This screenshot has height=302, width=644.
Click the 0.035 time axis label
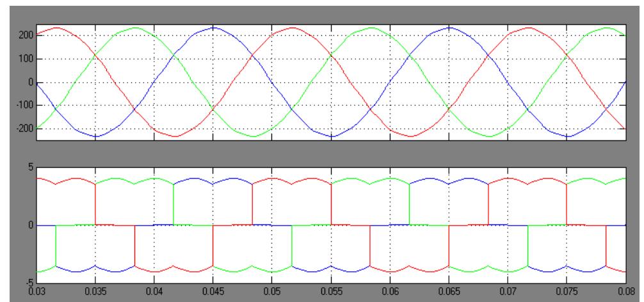click(x=95, y=291)
